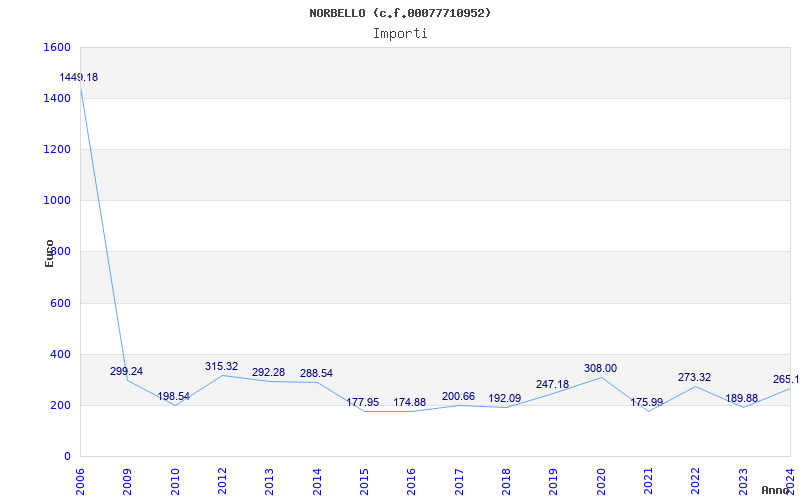The image size is (800, 500).
Task: Click the Anno axis title
Action: click(776, 490)
